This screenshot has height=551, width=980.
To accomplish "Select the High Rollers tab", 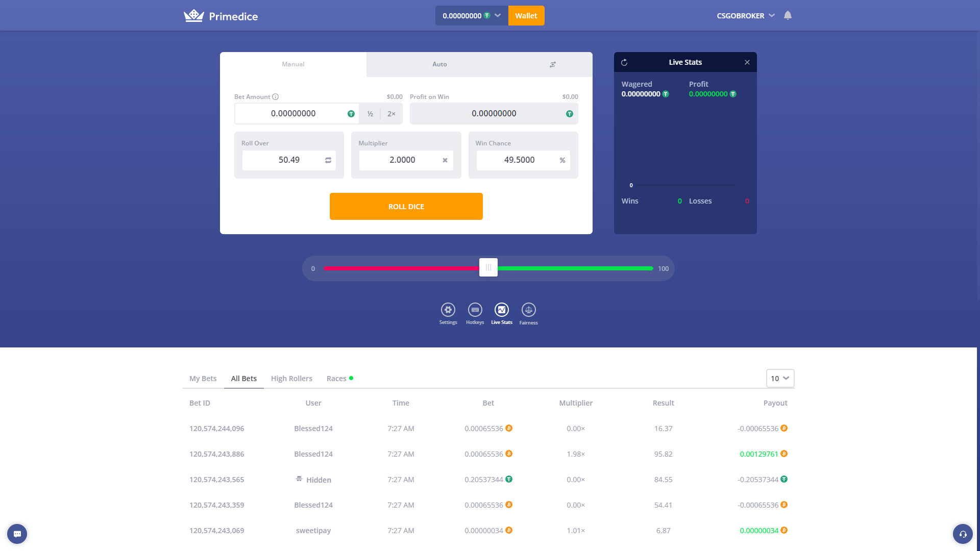I will click(x=291, y=379).
